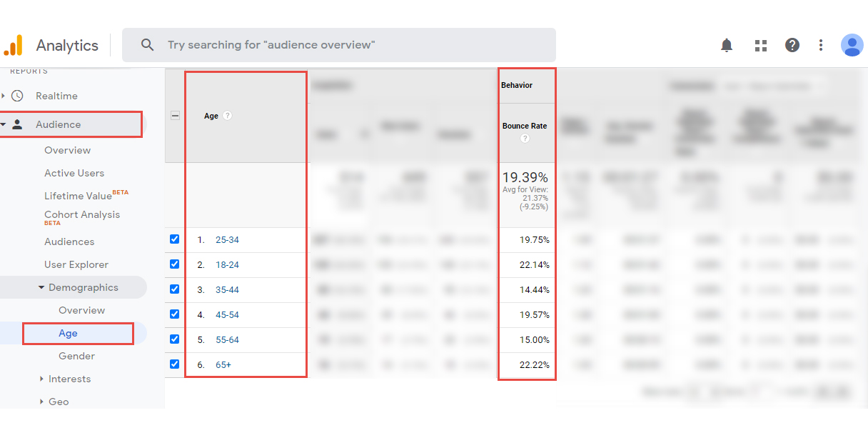
Task: Uncheck the 18-24 row checkbox
Action: (175, 264)
